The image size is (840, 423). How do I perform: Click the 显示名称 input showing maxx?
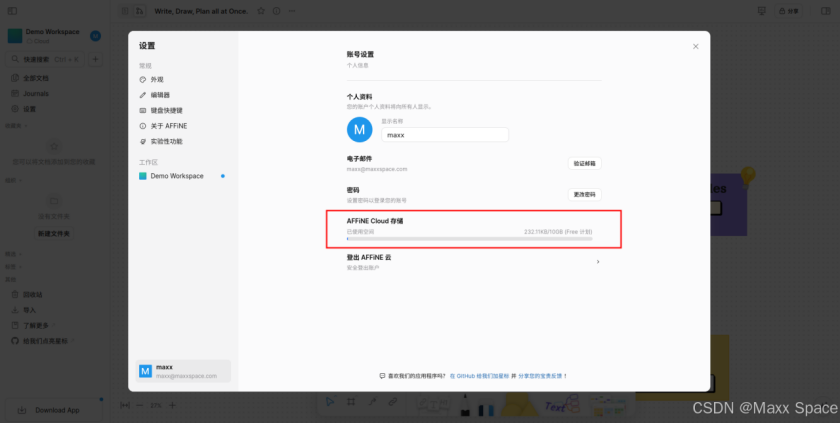click(445, 135)
